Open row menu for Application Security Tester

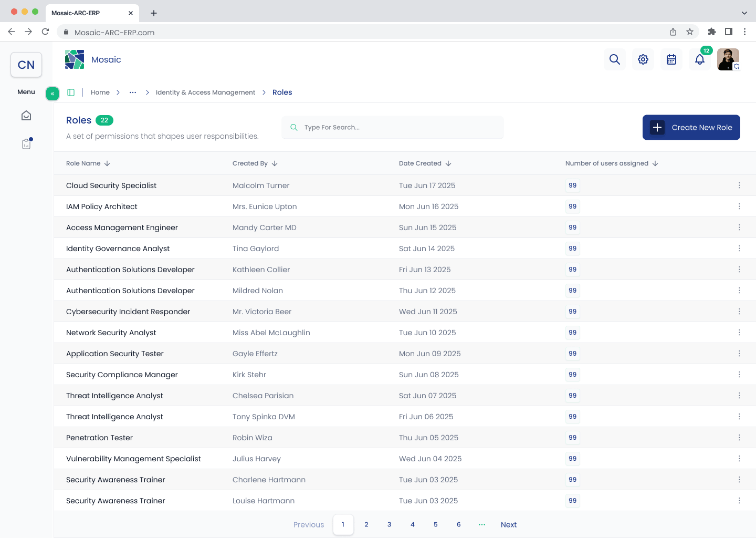pyautogui.click(x=739, y=354)
